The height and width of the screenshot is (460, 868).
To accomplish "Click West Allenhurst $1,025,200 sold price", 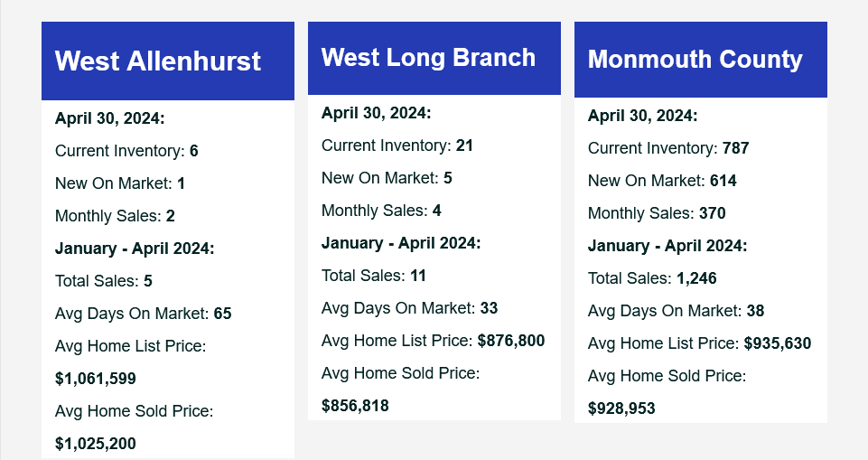I will tap(95, 444).
